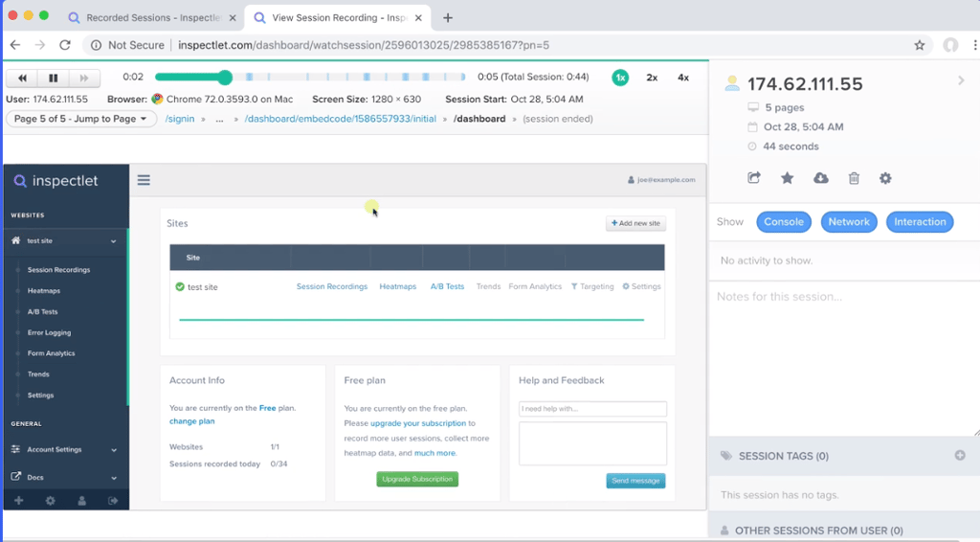The width and height of the screenshot is (980, 542).
Task: Pause the session playback
Action: pos(53,79)
